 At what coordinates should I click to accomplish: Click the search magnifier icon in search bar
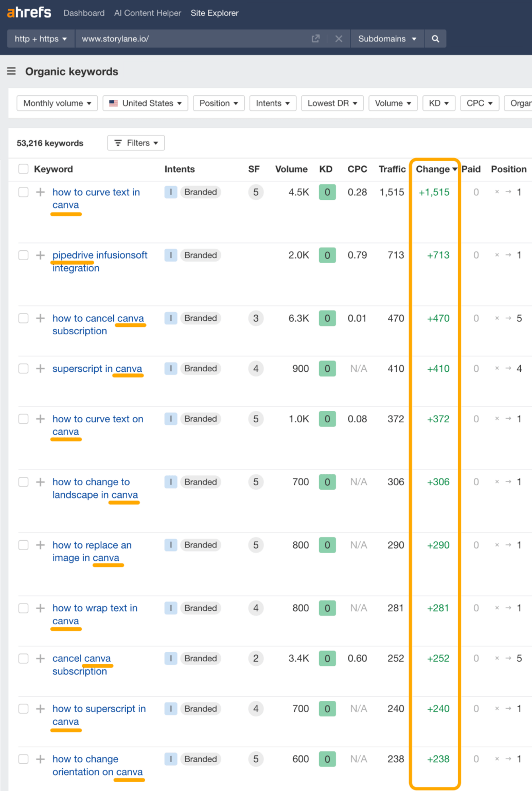click(435, 38)
